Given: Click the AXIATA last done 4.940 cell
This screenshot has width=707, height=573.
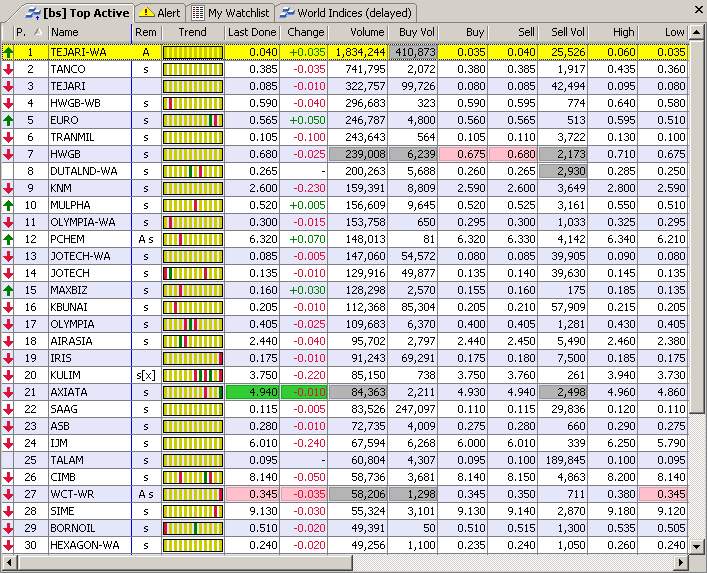Looking at the screenshot, I should pos(252,392).
